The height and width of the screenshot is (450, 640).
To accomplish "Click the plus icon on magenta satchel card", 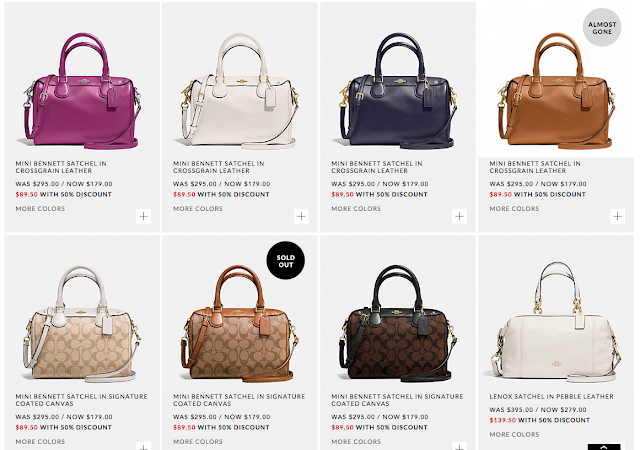I will coord(143,216).
